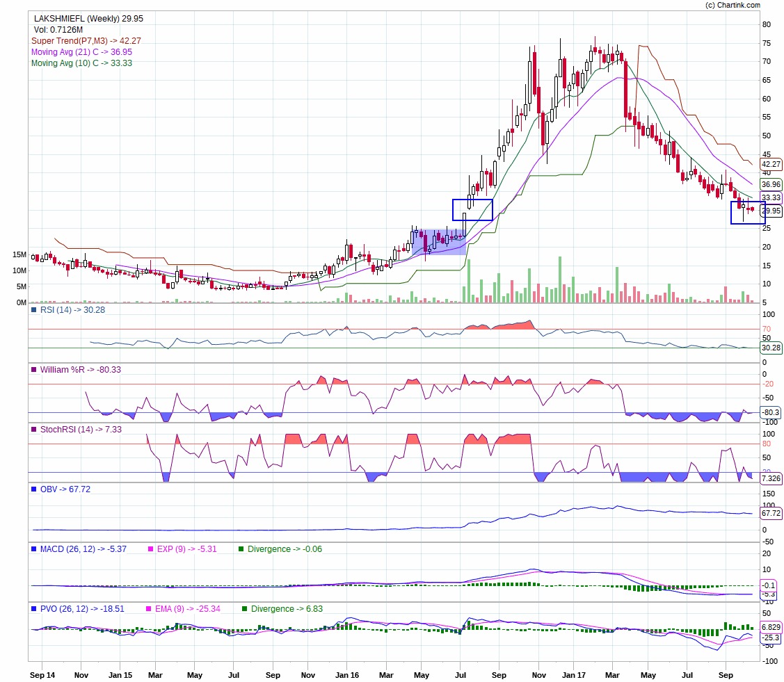The image size is (784, 682).
Task: Click the StochRSI (14) -> 7.33 label
Action: pos(81,430)
